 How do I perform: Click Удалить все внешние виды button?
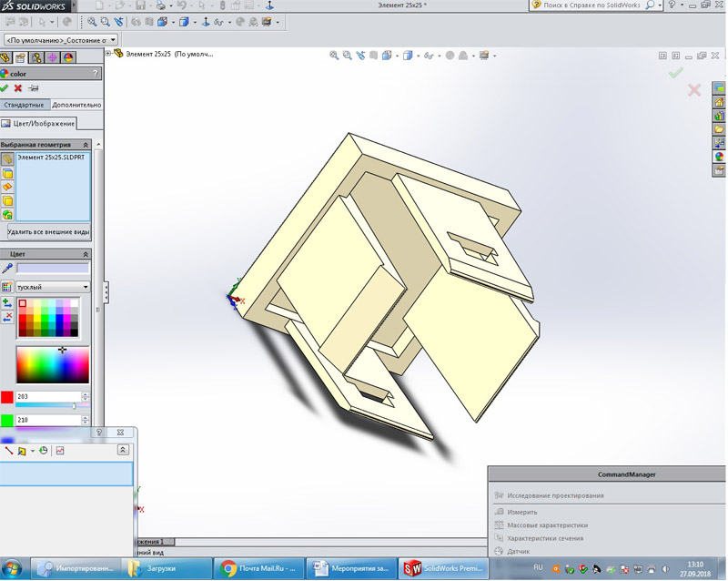click(48, 231)
